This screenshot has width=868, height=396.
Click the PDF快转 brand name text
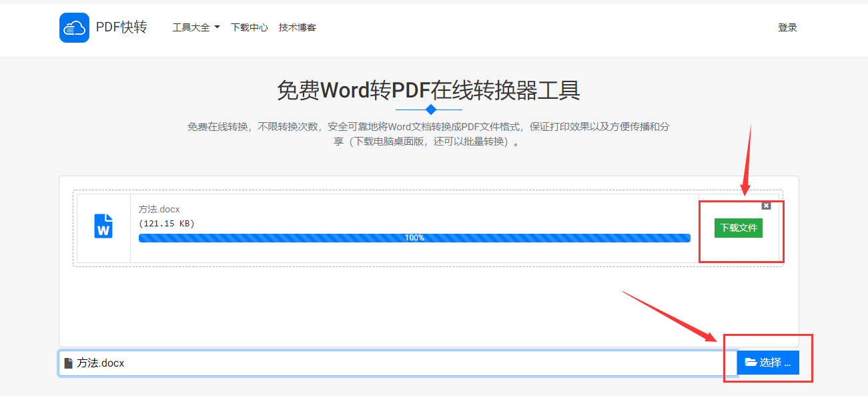tap(121, 27)
